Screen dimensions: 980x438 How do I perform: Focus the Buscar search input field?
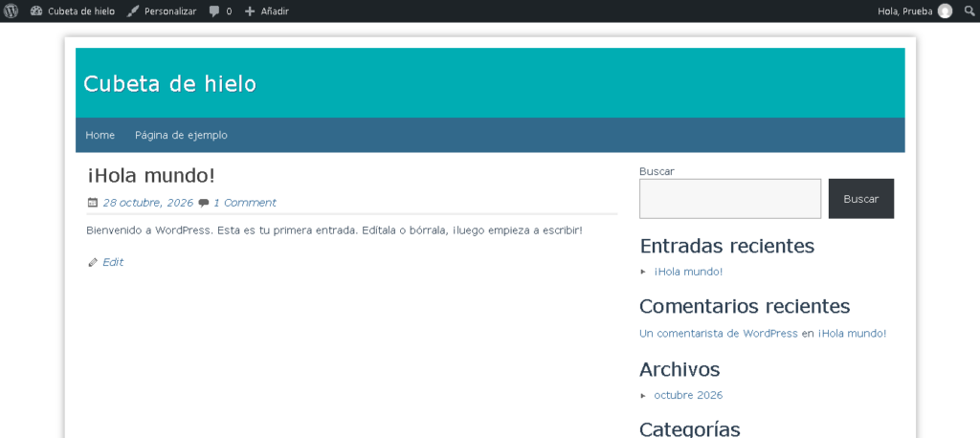point(730,199)
